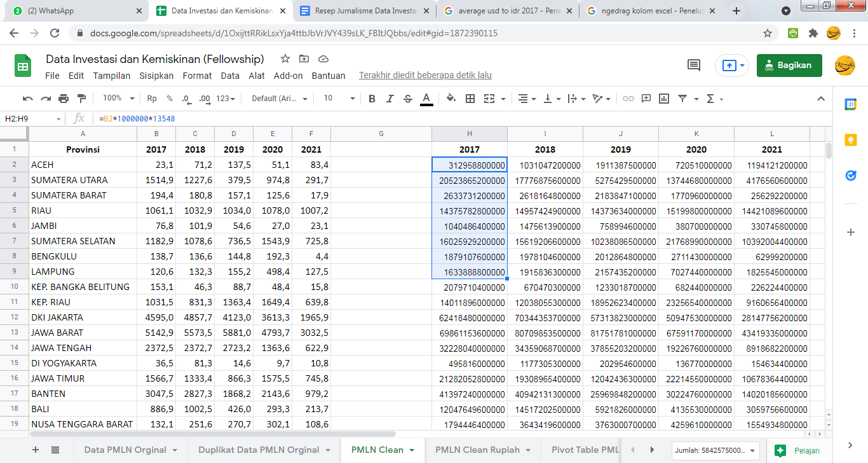This screenshot has height=463, width=868.
Task: Open the borders tool
Action: [470, 99]
